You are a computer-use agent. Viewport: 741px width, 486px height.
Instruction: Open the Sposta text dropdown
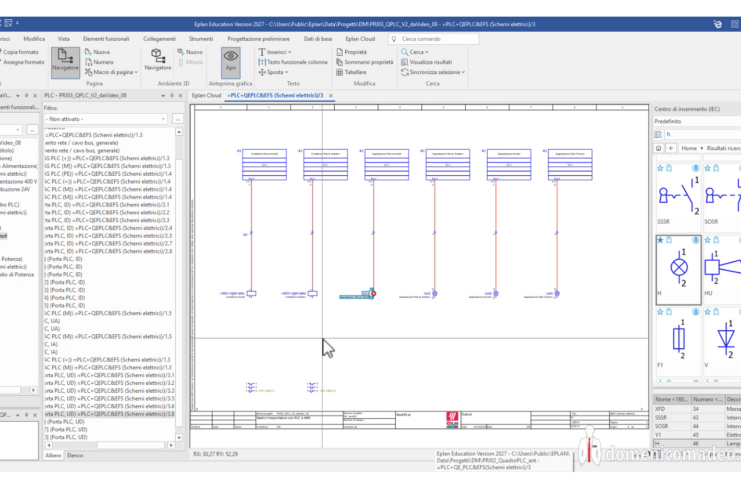point(273,72)
